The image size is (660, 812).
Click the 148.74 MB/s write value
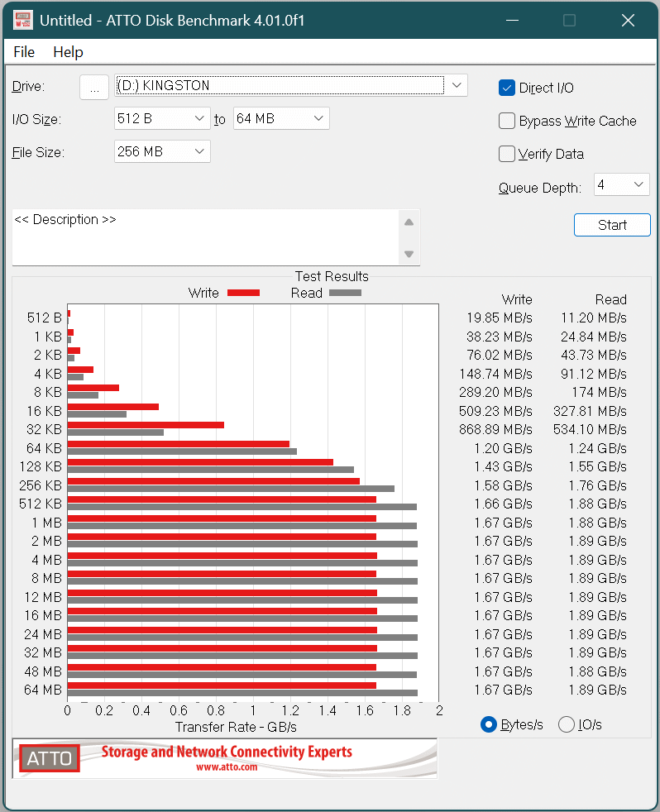tap(495, 374)
